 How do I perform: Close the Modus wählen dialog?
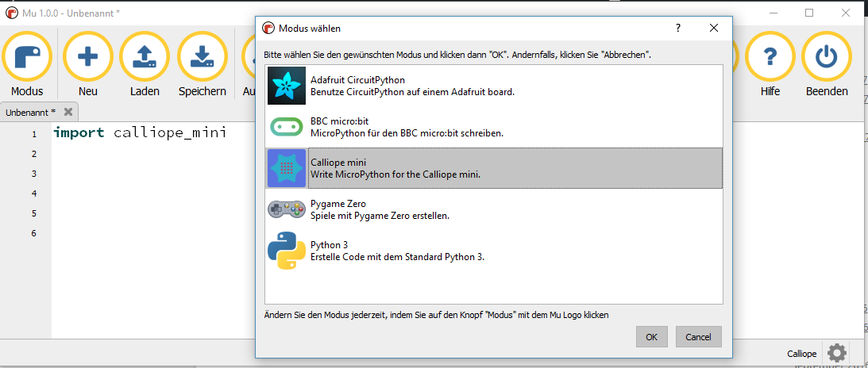coord(714,28)
